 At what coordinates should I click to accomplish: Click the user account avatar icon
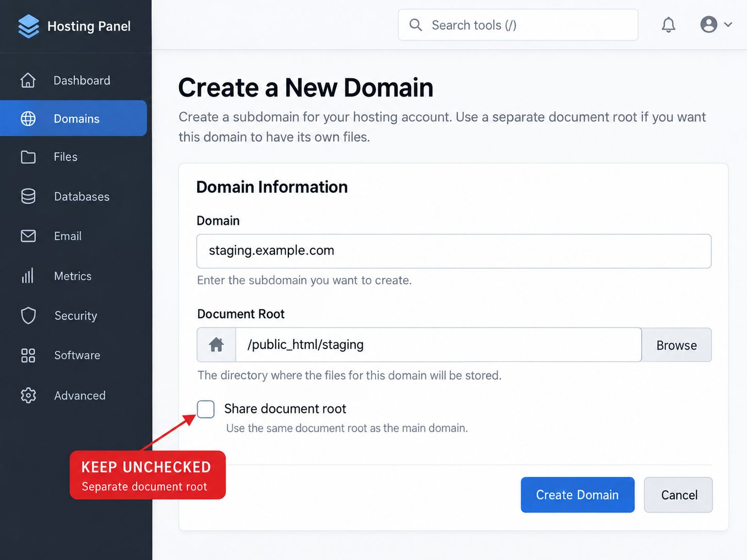pyautogui.click(x=709, y=24)
